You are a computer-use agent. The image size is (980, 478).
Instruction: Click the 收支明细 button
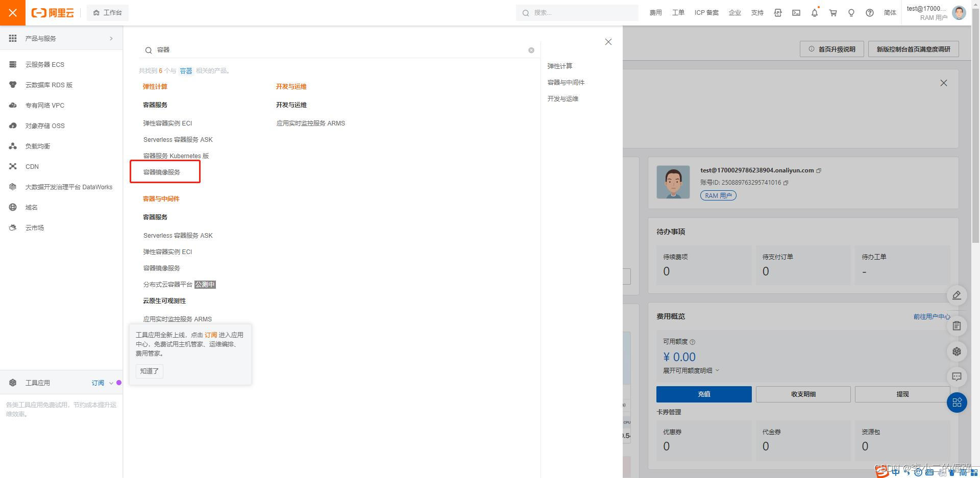tap(803, 394)
